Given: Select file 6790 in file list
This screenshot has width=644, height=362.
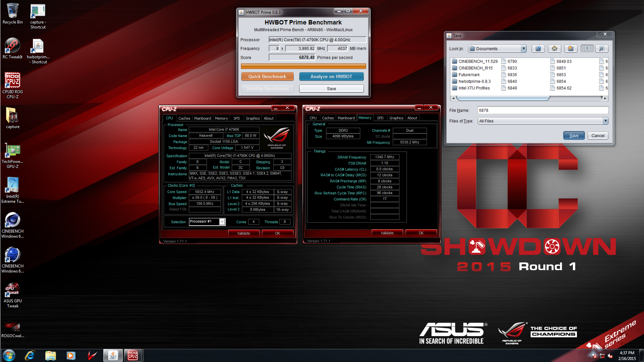Looking at the screenshot, I should click(x=509, y=61).
